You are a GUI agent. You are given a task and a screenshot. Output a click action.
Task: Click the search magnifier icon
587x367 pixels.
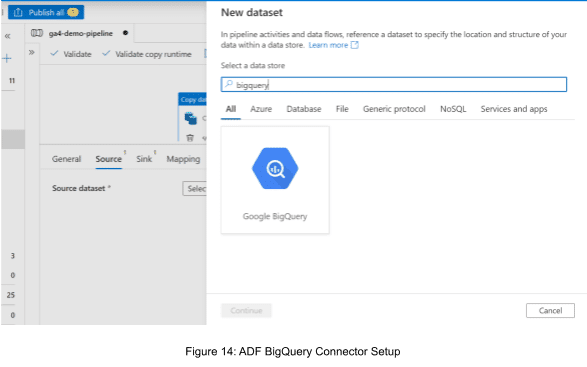click(x=229, y=84)
